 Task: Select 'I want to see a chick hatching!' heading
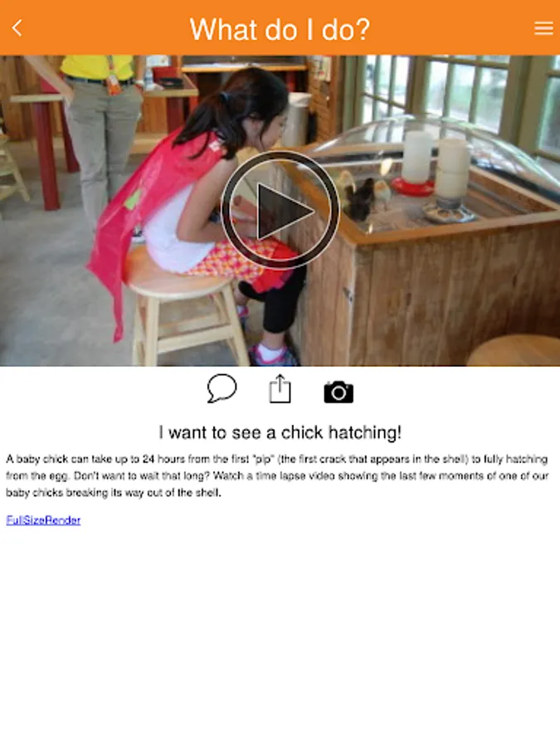280,432
